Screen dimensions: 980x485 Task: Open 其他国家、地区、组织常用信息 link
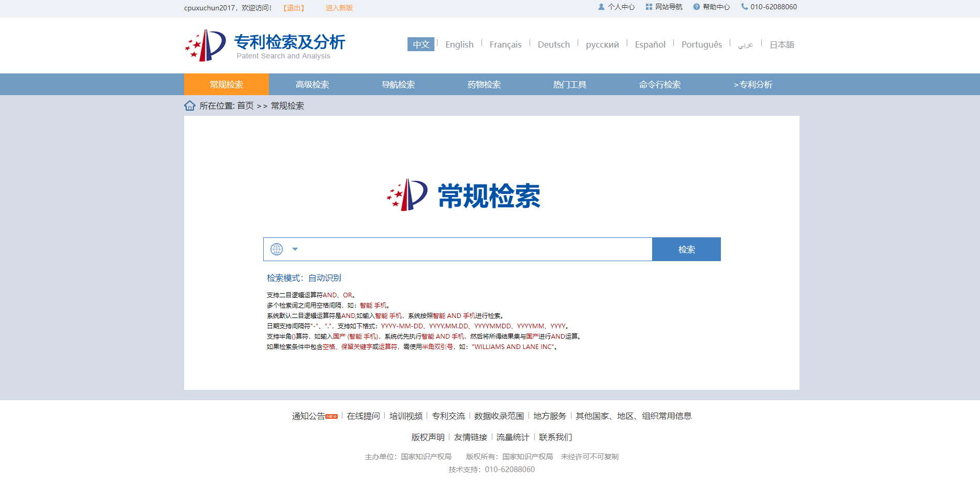tap(634, 416)
